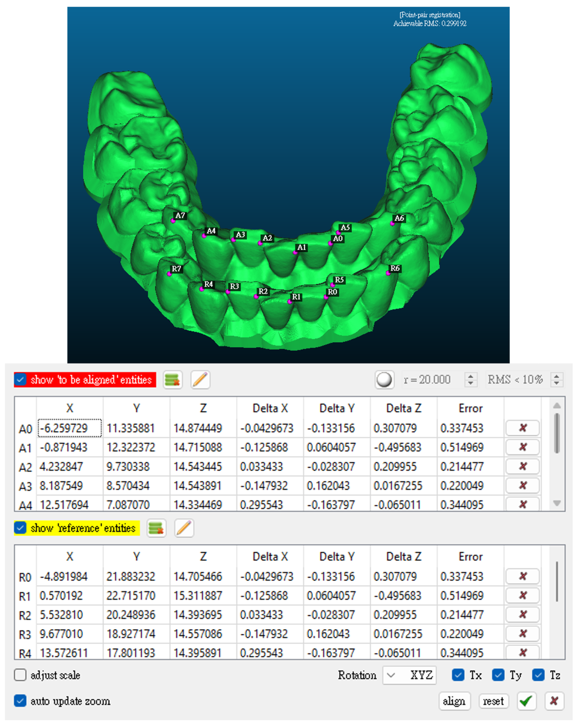Select A0 X coordinate cell
The height and width of the screenshot is (728, 580).
coord(69,428)
